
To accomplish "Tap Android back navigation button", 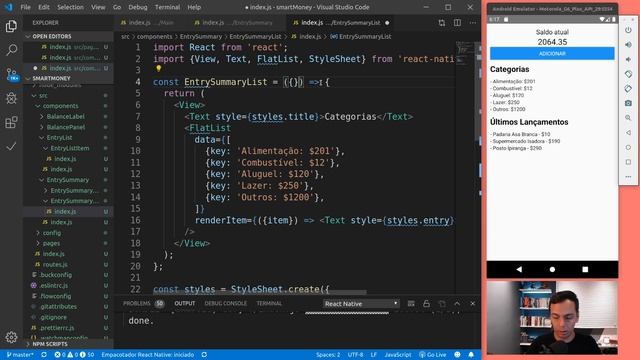I will click(x=519, y=269).
